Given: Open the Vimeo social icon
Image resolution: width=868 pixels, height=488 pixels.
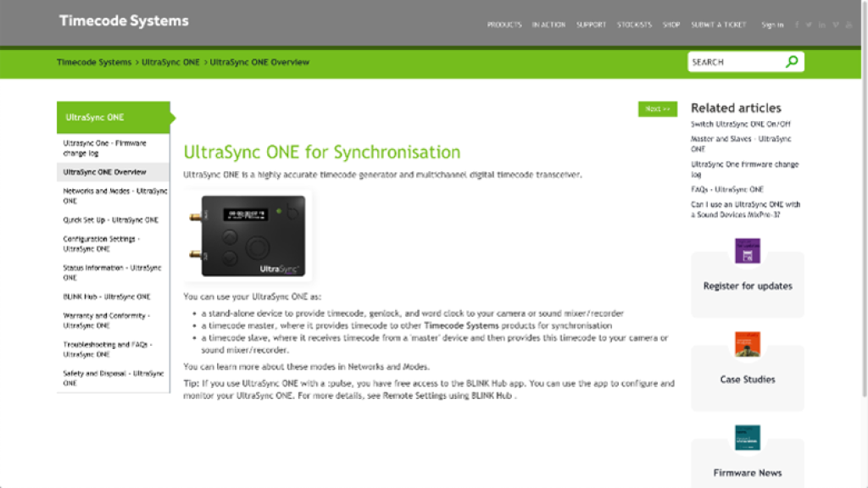Looking at the screenshot, I should [x=836, y=25].
